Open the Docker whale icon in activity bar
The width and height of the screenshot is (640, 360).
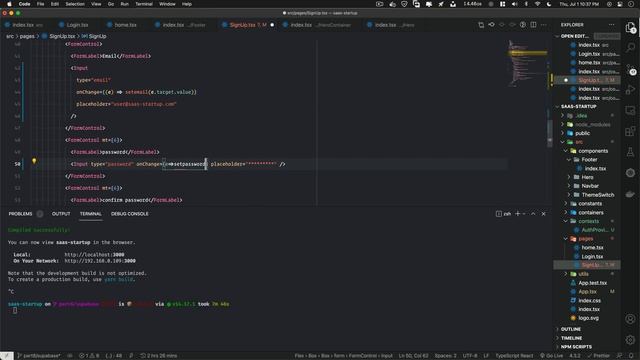[630, 194]
